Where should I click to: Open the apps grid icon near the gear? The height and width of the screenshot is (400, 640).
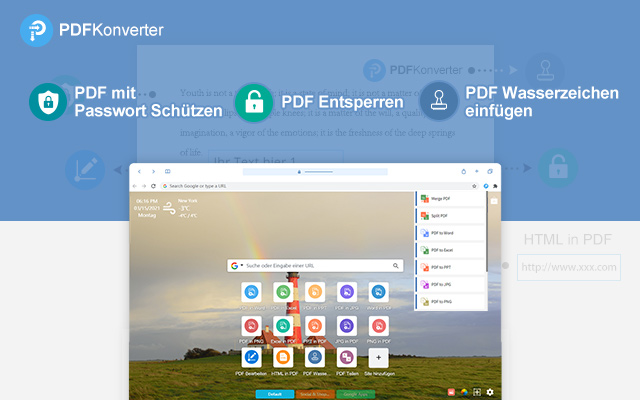click(x=477, y=392)
